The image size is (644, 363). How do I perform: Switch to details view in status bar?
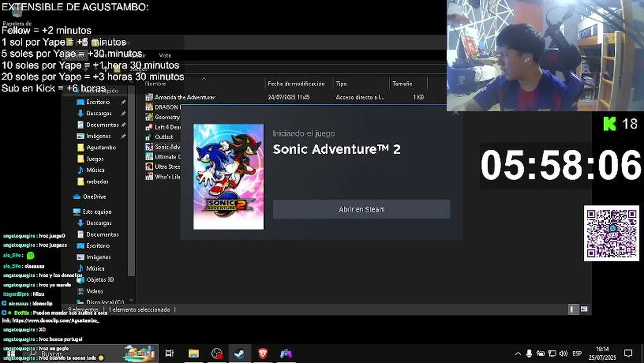coord(573,309)
